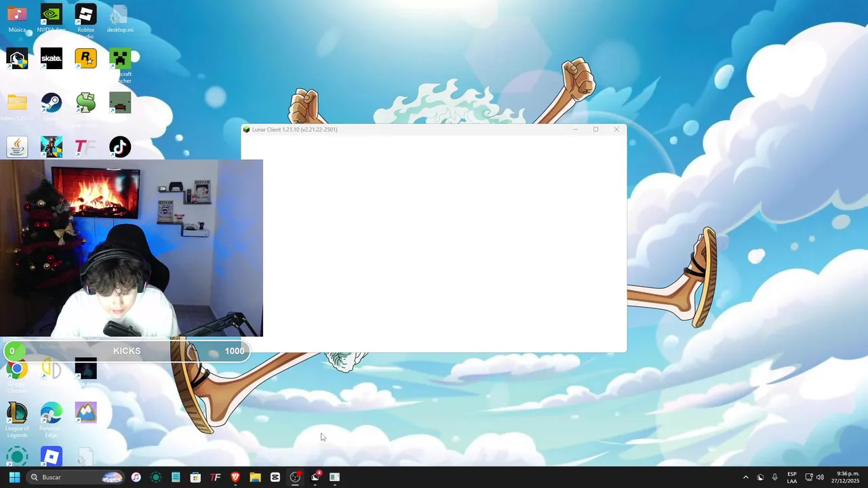Launch the blue Roblox Player shortcut
The image size is (868, 488).
(52, 456)
